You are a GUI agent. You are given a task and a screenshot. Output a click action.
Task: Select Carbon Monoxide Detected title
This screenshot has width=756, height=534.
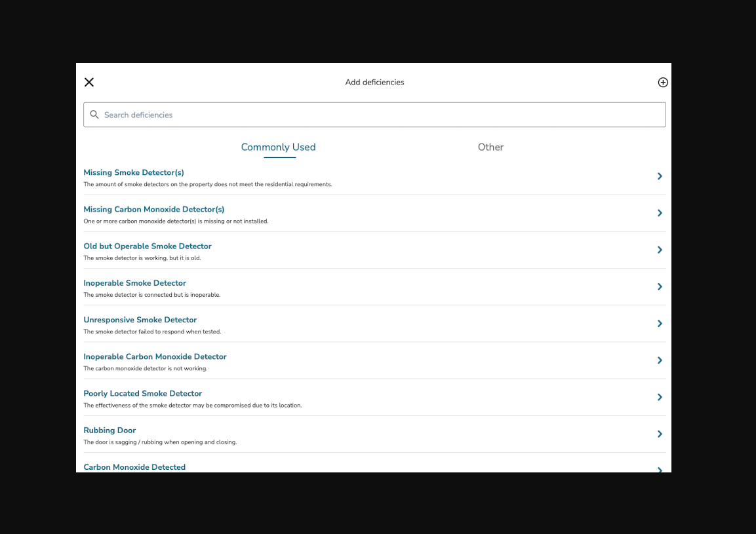134,467
